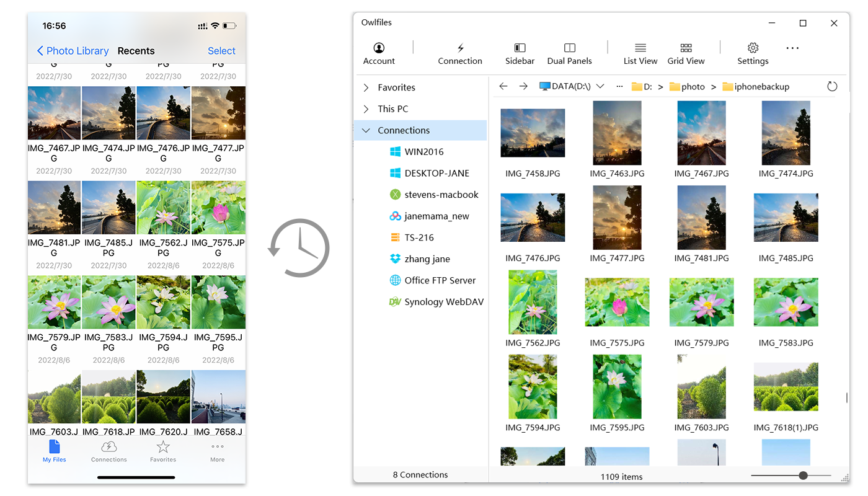Select IMG_7474.JPG in Owlfiles window
Screen dimensions: 868x496
point(786,133)
